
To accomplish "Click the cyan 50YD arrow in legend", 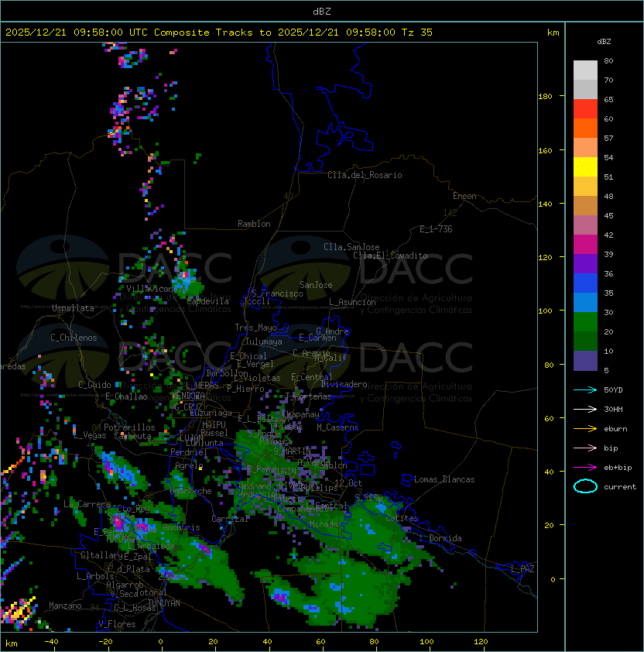I will (585, 389).
